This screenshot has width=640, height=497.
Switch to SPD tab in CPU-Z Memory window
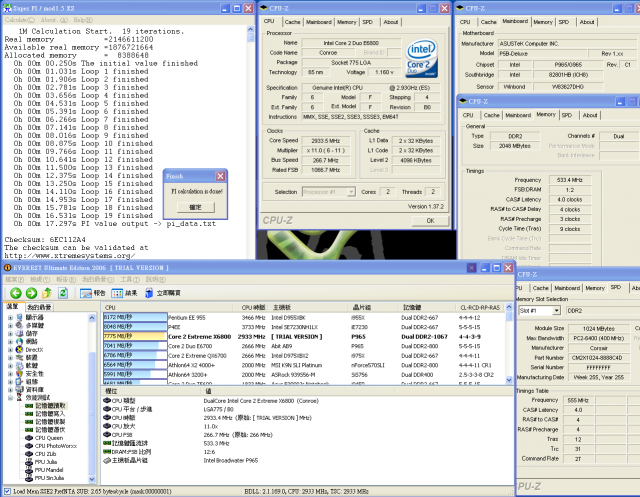point(567,115)
